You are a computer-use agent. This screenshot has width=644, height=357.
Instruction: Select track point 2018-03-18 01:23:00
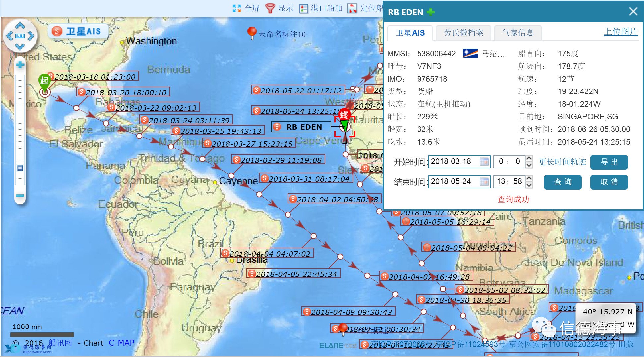coord(92,76)
